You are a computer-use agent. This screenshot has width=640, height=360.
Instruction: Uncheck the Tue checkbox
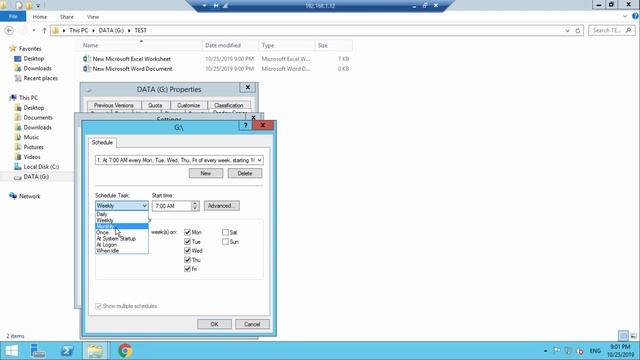pyautogui.click(x=187, y=242)
